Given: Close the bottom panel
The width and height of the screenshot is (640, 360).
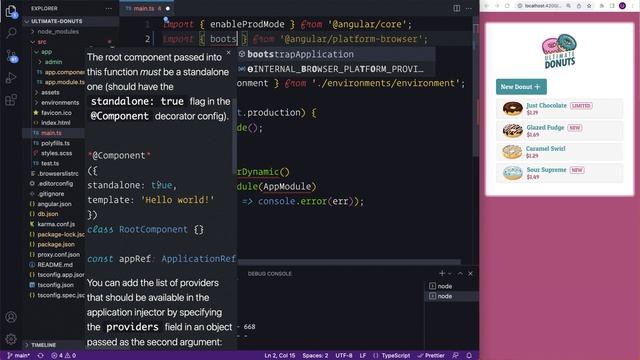Looking at the screenshot, I should 471,273.
